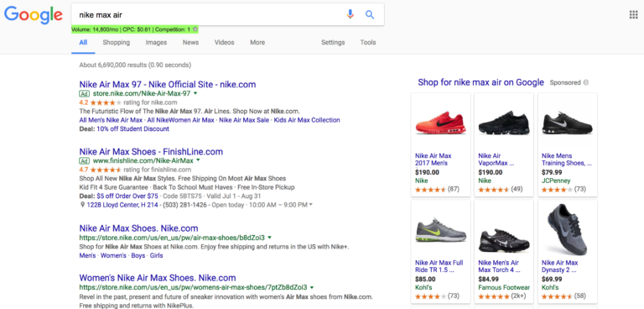644x309 pixels.
Task: Click the location pin beside Lloyd Center address
Action: pos(82,205)
